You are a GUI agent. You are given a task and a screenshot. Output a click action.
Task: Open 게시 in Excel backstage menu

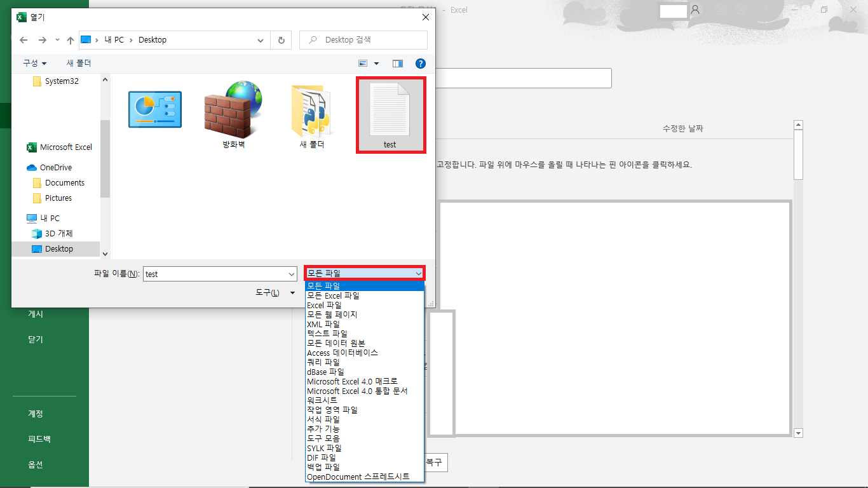click(x=36, y=314)
